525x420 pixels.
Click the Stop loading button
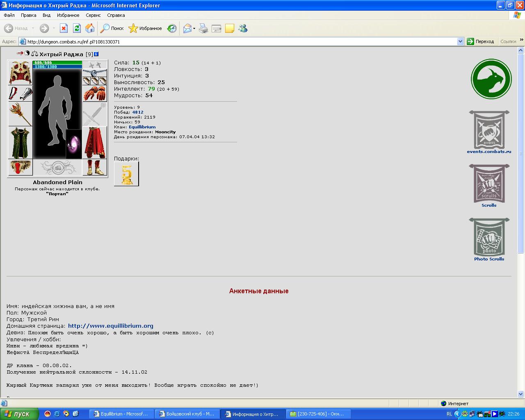pyautogui.click(x=64, y=28)
